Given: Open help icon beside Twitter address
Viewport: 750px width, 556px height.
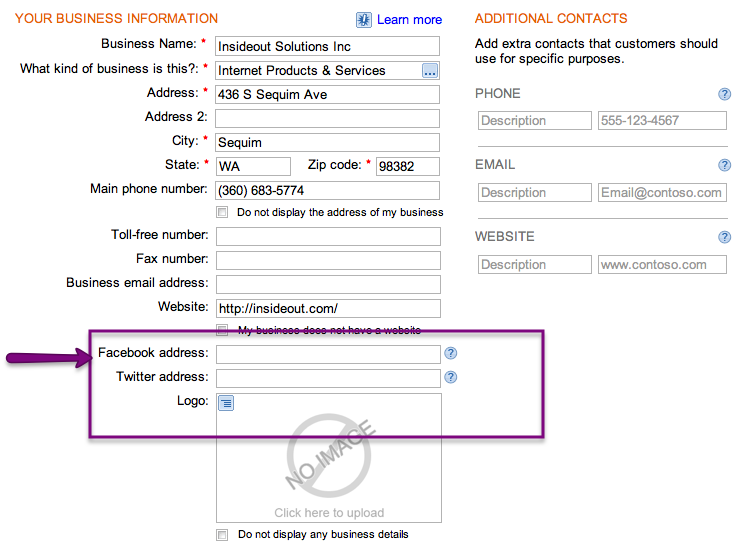Looking at the screenshot, I should click(x=450, y=377).
